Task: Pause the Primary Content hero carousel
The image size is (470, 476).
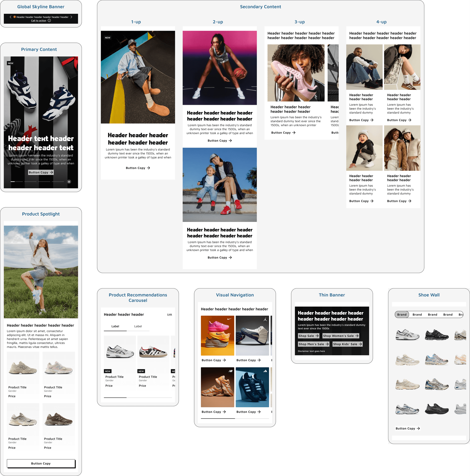Action: point(69,182)
